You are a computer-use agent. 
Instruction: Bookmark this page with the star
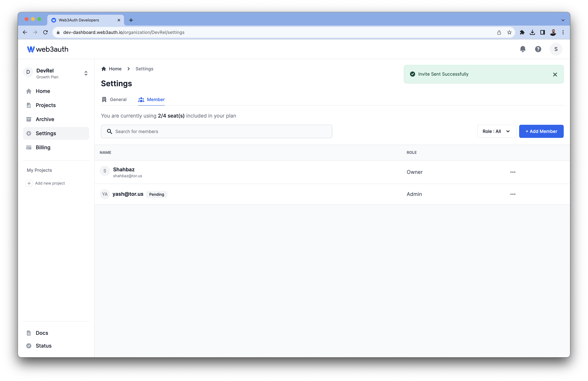[x=509, y=32]
